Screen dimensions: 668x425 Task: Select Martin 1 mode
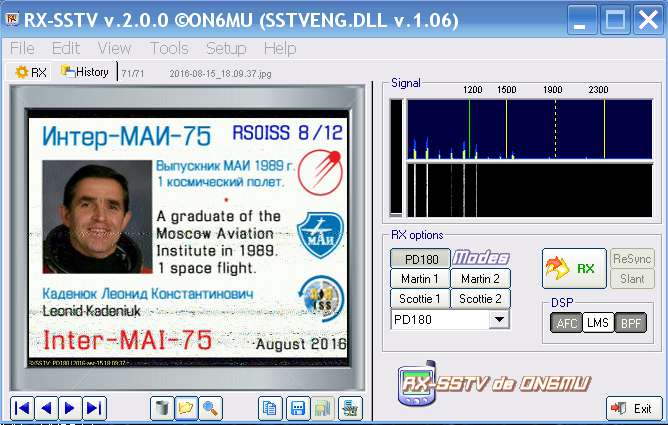tap(420, 279)
